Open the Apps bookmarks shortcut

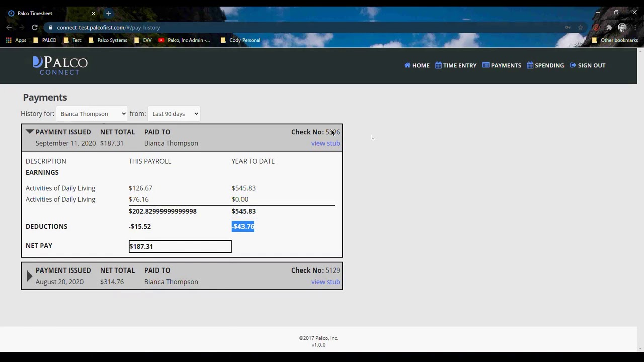(16, 40)
